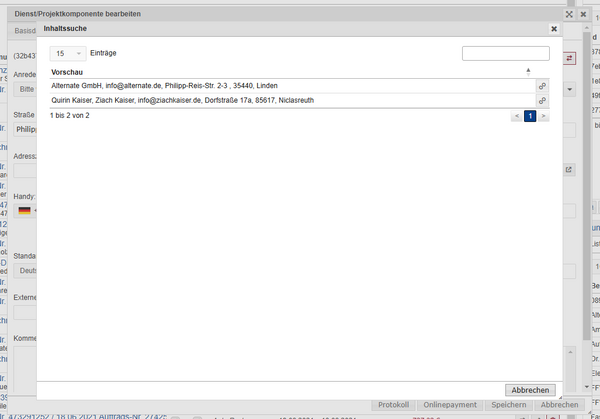Click the Onlinepayment button

tap(449, 405)
